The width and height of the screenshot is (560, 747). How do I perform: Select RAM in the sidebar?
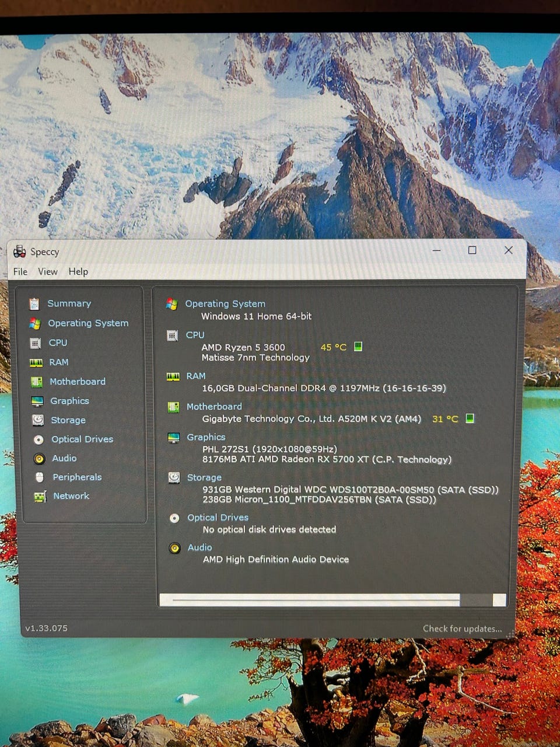tap(59, 362)
